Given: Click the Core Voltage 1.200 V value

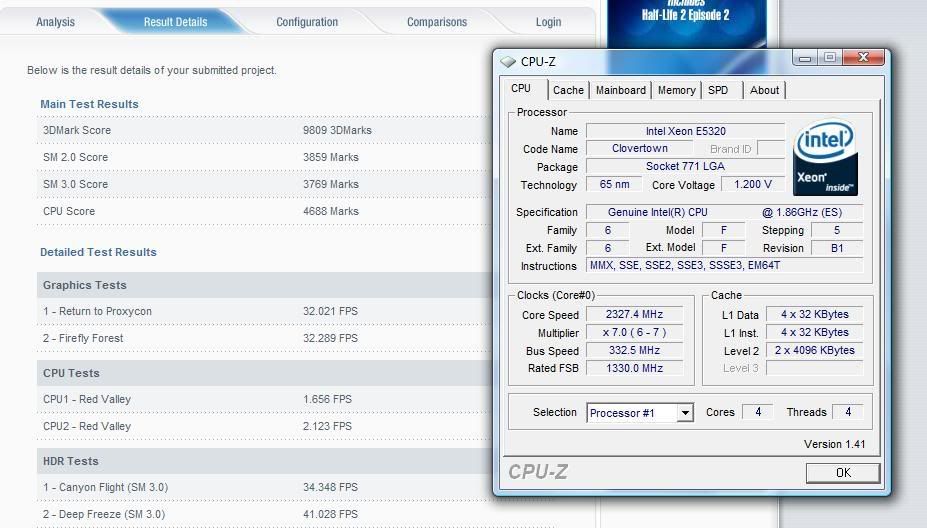Looking at the screenshot, I should (753, 184).
